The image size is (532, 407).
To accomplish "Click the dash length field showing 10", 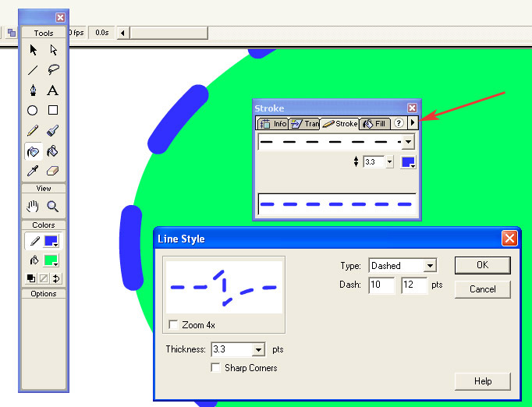I will click(x=381, y=285).
